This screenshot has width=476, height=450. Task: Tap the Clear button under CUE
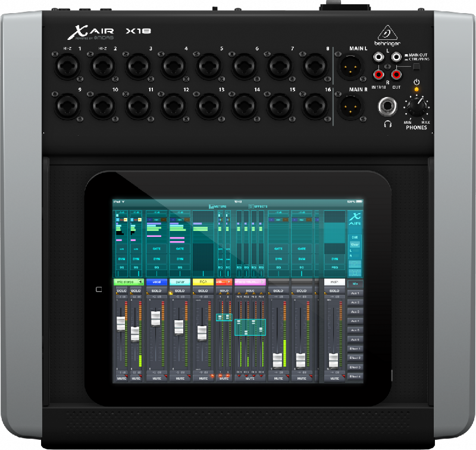pos(355,244)
